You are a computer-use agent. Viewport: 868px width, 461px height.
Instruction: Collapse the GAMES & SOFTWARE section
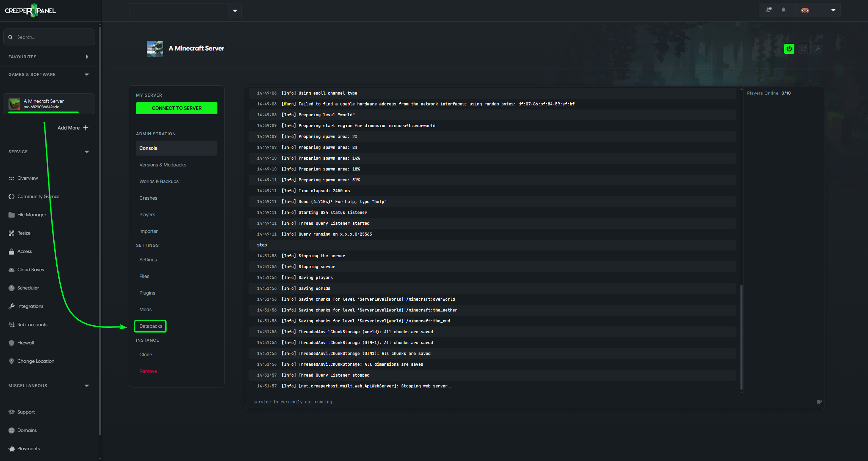tap(86, 75)
